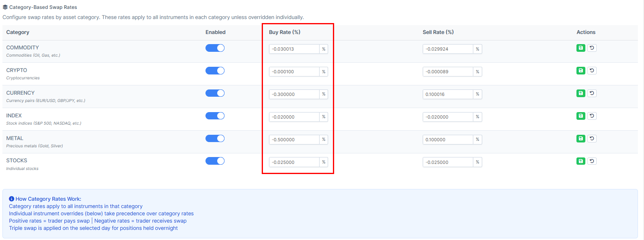644x240 pixels.
Task: Click the green save icon for CRYPTO
Action: (580, 71)
